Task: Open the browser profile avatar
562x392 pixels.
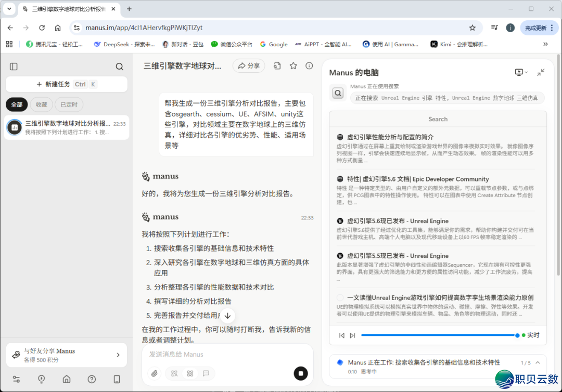Action: coord(510,28)
